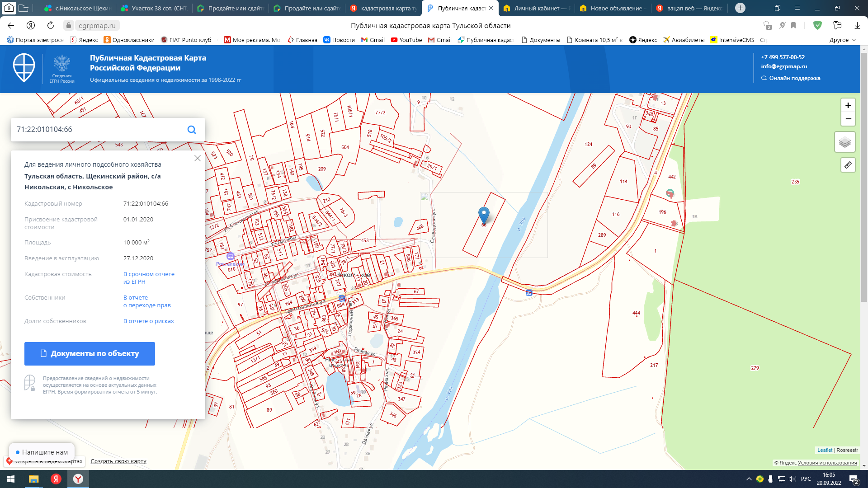
Task: Open YouTube bookmark
Action: point(406,40)
